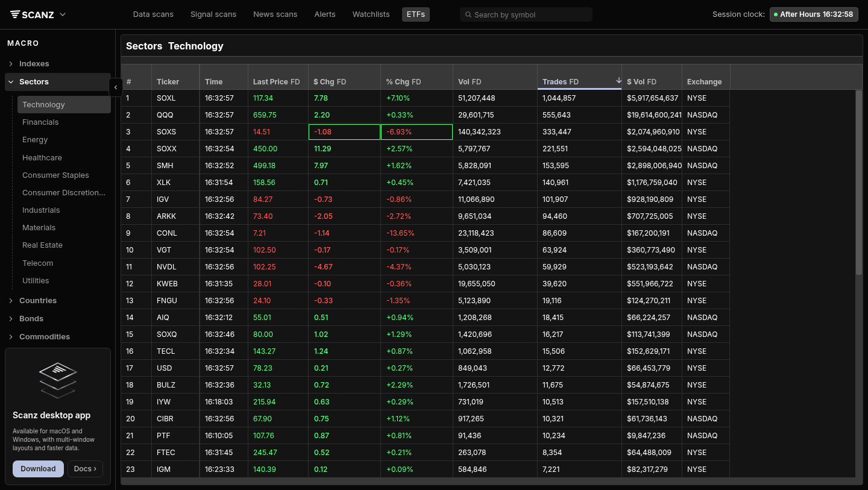Expand the Commodities tree group
868x490 pixels.
coord(11,337)
